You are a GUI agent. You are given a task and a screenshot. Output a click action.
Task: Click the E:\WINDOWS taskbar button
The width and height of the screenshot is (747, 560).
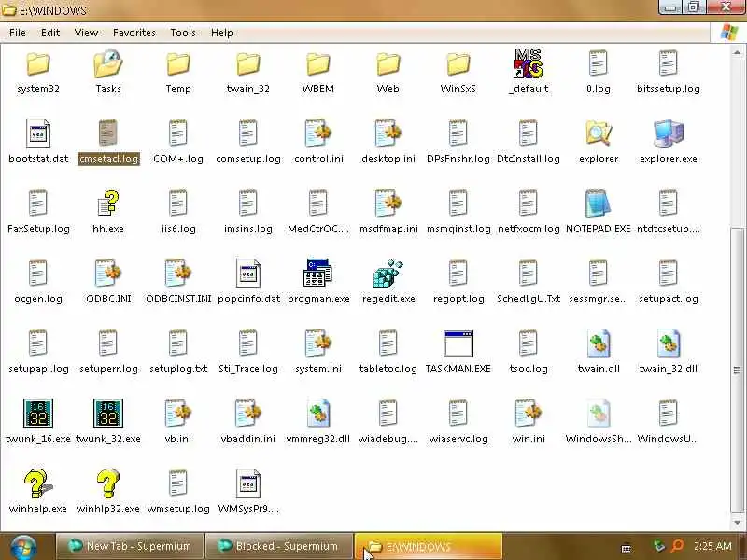[428, 546]
